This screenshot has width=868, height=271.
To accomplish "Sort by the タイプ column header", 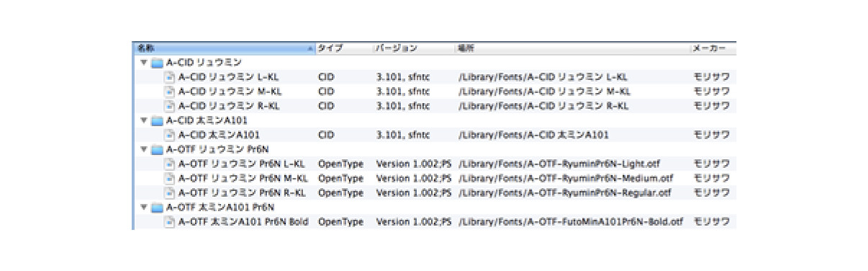I will tap(343, 48).
